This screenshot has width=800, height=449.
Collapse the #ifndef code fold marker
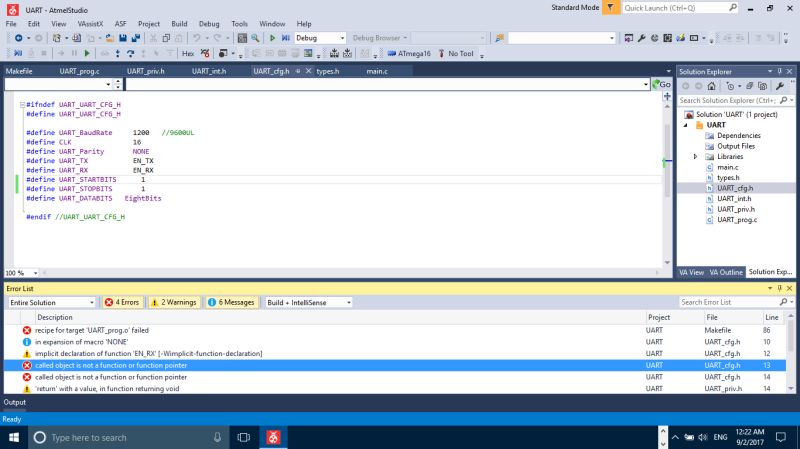click(22, 105)
